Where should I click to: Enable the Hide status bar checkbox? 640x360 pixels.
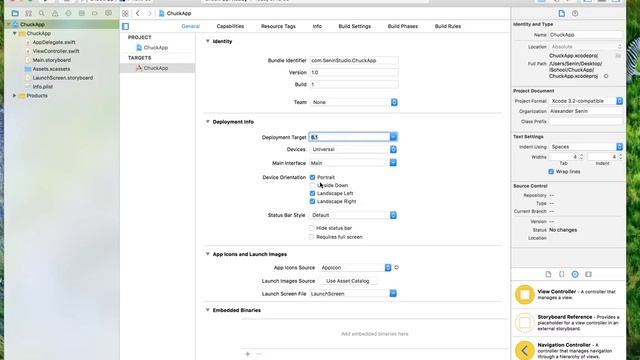coord(311,228)
